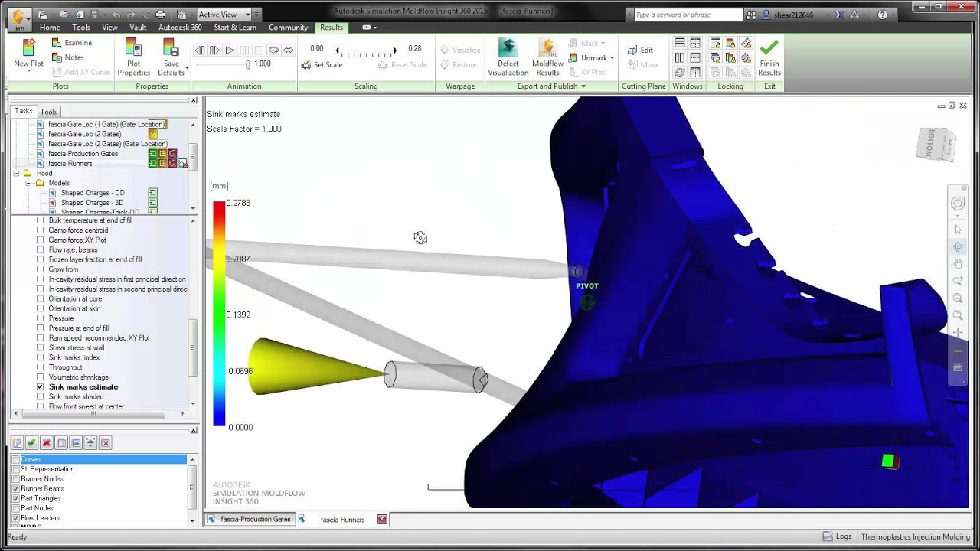Click Save Defaults icon

171,47
